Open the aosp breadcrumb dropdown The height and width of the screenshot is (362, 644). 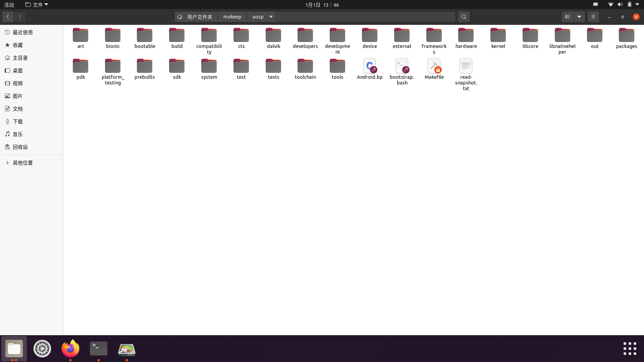[x=271, y=16]
